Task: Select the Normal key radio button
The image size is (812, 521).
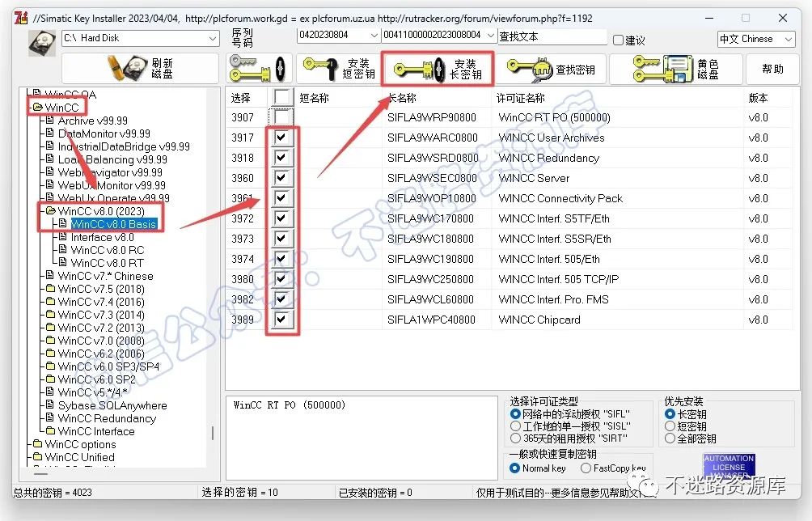Action: pyautogui.click(x=514, y=468)
